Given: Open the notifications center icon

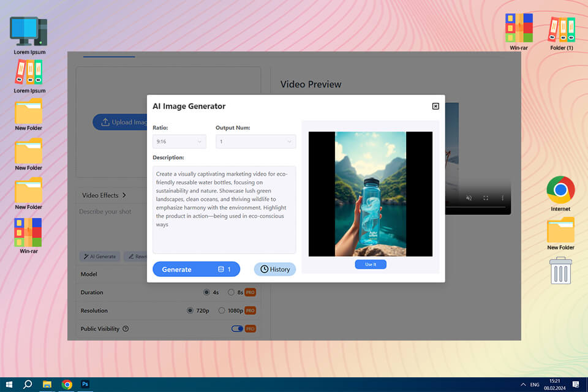Looking at the screenshot, I should pos(576,385).
